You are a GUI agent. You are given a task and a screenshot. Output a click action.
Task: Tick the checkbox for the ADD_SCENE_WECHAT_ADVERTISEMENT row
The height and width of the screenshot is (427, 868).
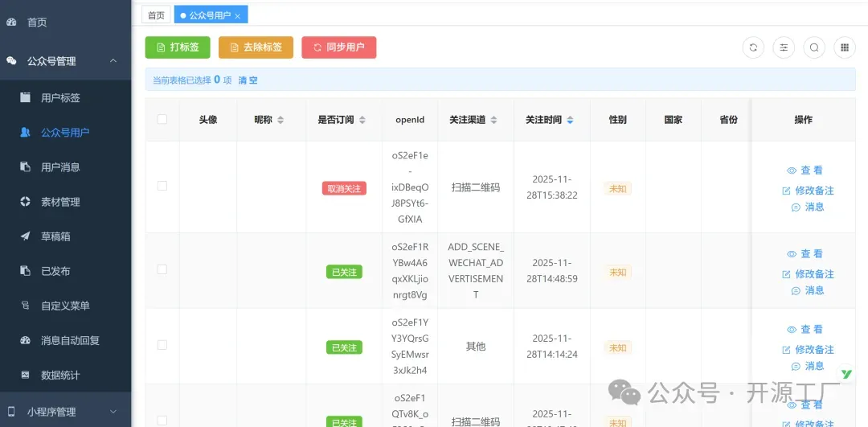[x=162, y=269]
